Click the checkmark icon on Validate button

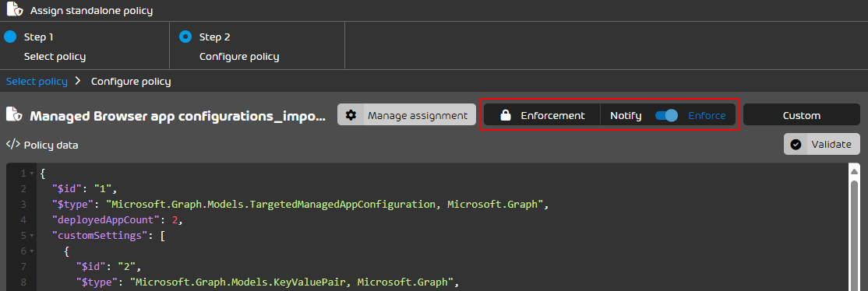796,145
